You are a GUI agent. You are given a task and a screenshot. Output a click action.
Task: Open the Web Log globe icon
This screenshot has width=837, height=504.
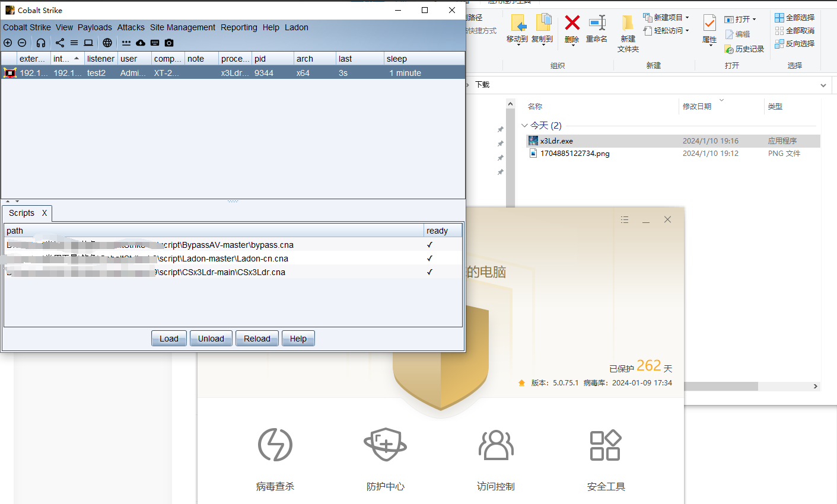coord(107,43)
